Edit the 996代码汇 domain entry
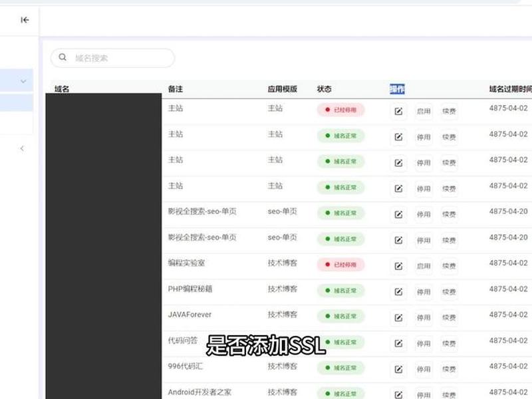Viewport: 532px width, 399px height. tap(398, 369)
